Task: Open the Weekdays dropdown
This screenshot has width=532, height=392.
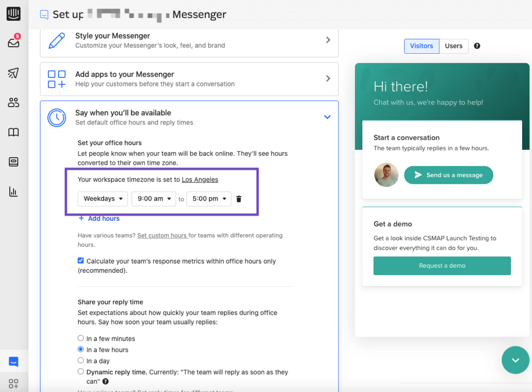Action: tap(103, 199)
